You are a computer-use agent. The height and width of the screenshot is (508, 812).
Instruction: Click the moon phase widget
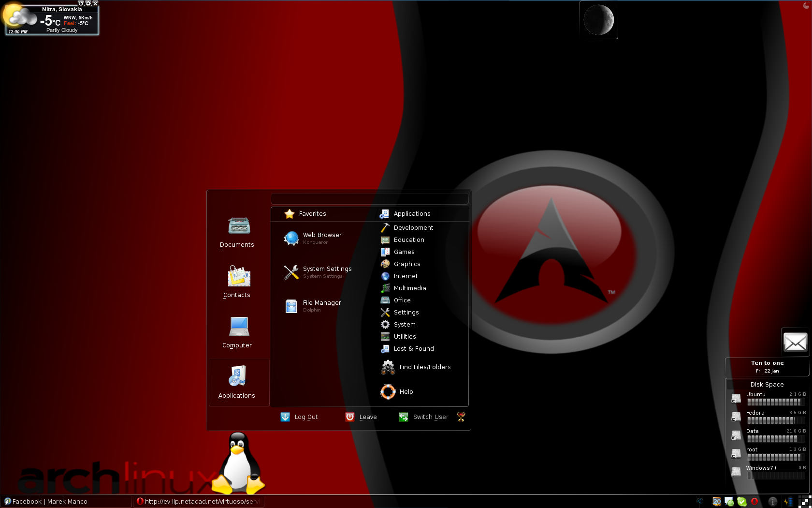click(x=598, y=20)
